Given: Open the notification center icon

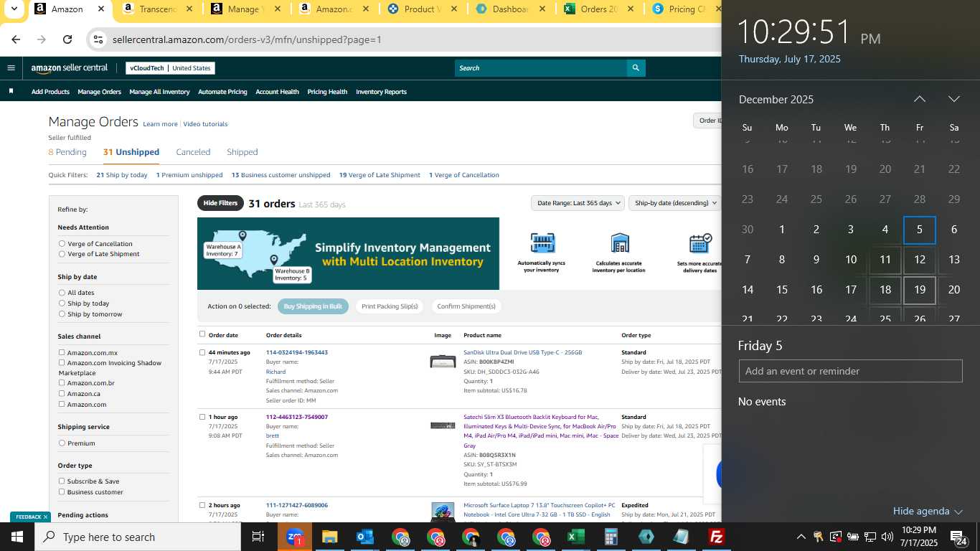Looking at the screenshot, I should coord(957,537).
